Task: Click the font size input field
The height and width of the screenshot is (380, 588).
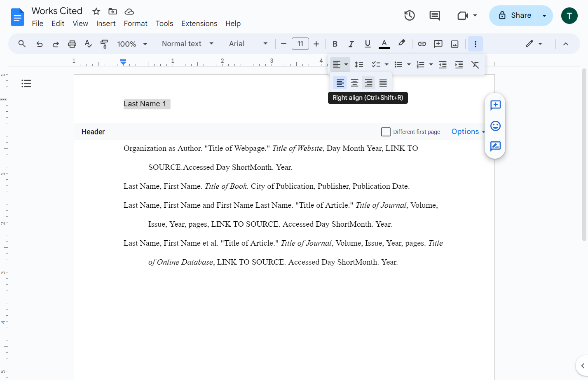Action: pyautogui.click(x=300, y=44)
